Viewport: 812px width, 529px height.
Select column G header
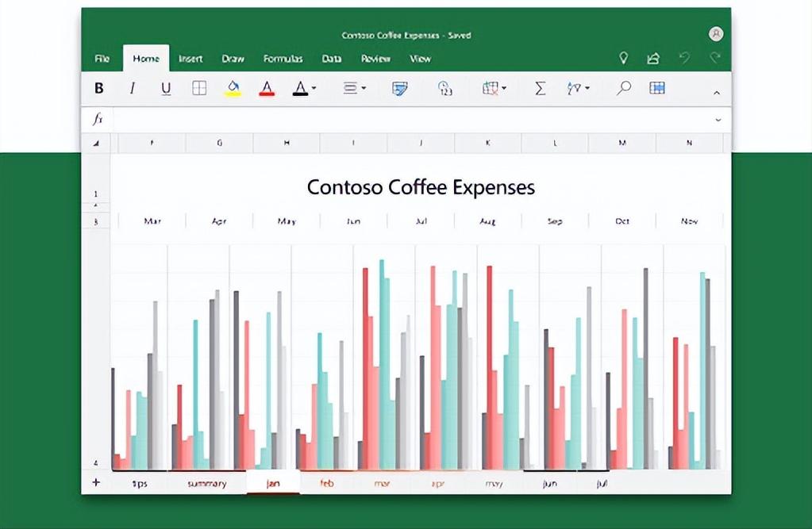point(220,143)
